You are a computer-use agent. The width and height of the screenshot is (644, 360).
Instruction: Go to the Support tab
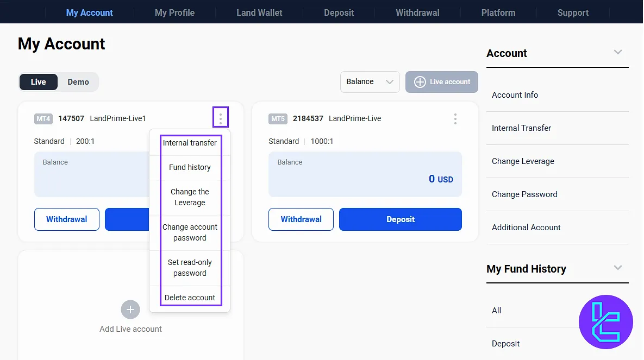573,12
